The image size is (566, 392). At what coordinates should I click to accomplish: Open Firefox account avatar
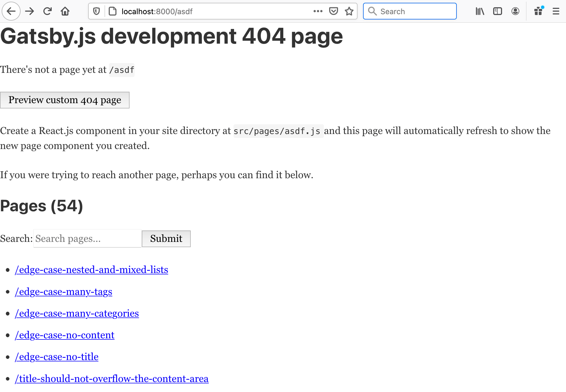[x=515, y=11]
